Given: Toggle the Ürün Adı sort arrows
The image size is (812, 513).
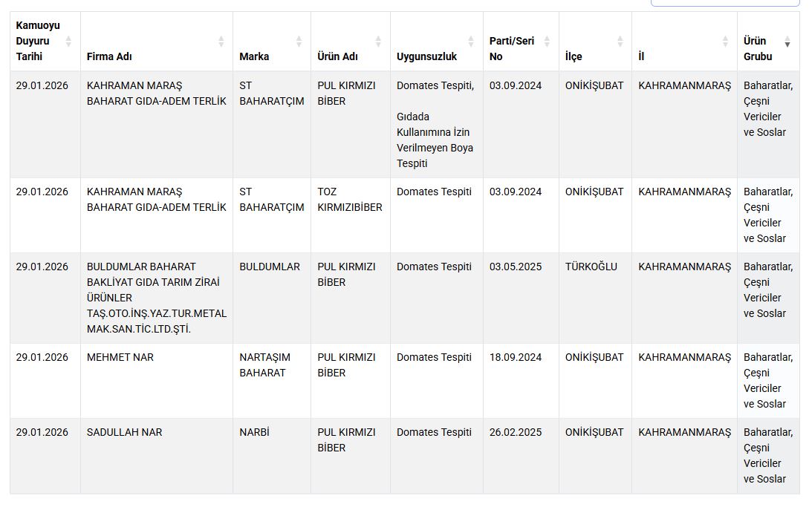Looking at the screenshot, I should [x=378, y=42].
